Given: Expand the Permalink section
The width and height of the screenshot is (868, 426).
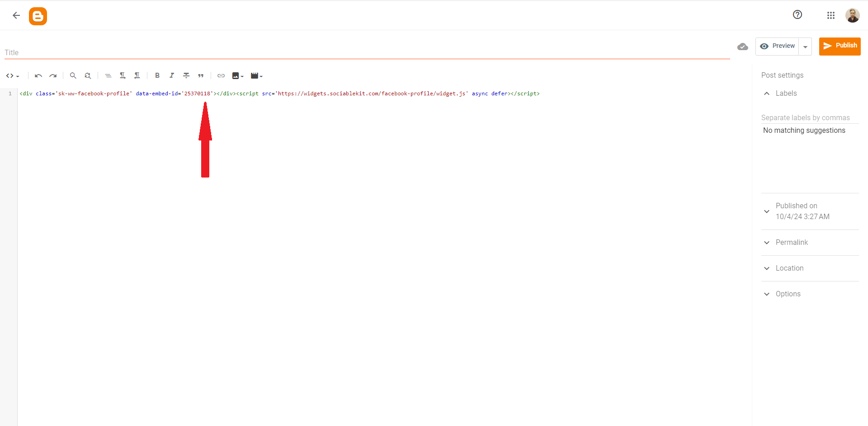Looking at the screenshot, I should tap(810, 243).
